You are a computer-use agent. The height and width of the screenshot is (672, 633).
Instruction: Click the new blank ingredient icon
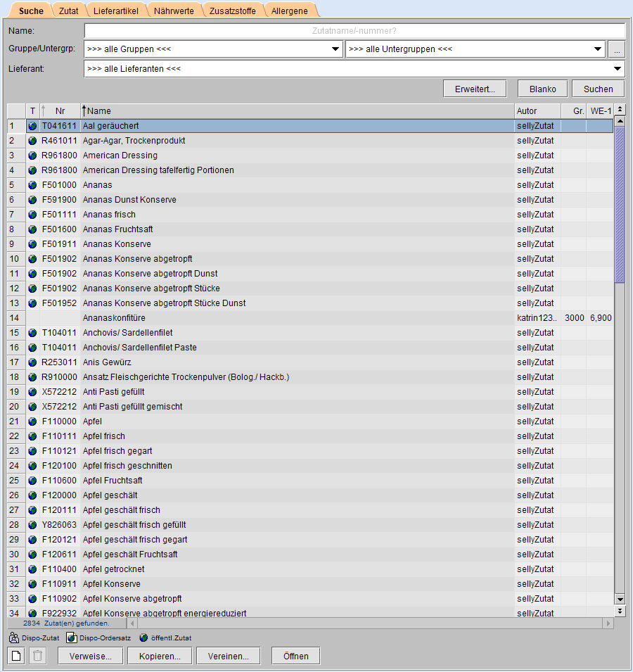pyautogui.click(x=16, y=656)
